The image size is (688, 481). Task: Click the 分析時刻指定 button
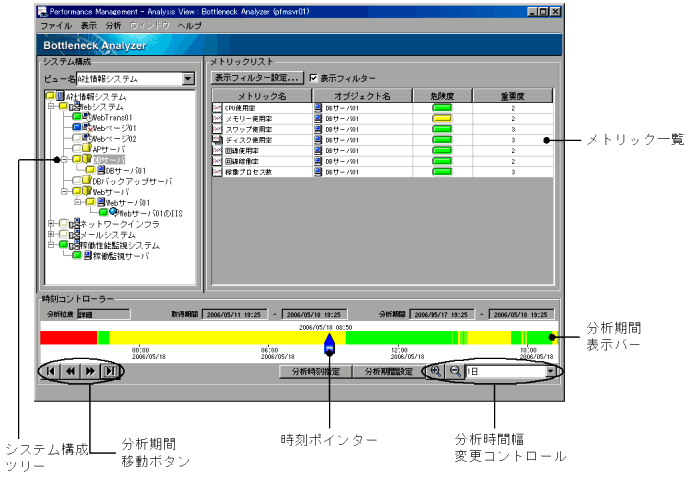(316, 371)
